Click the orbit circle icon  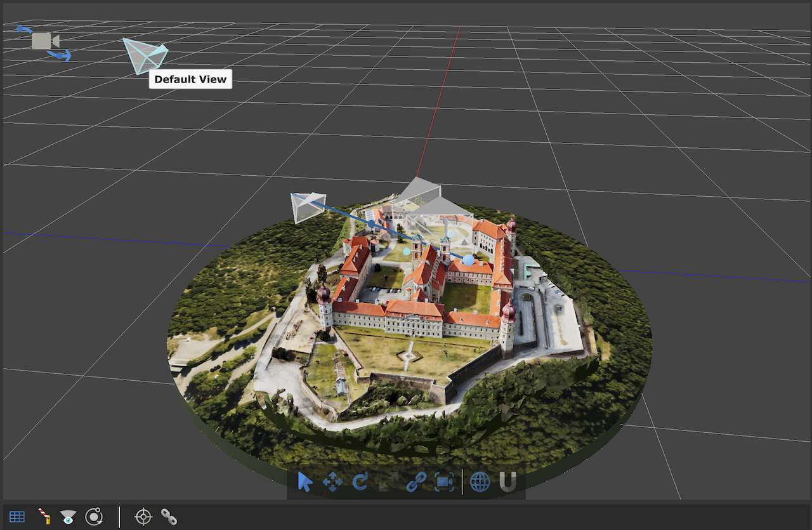[x=94, y=517]
